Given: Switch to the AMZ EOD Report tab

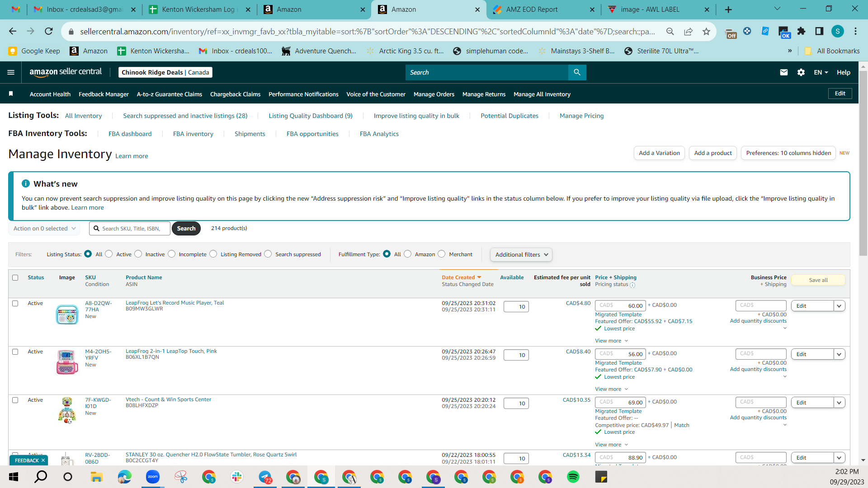Looking at the screenshot, I should point(544,9).
